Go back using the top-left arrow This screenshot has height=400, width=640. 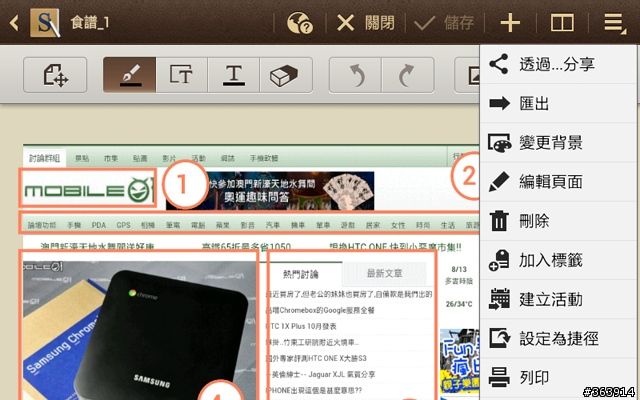click(x=14, y=22)
